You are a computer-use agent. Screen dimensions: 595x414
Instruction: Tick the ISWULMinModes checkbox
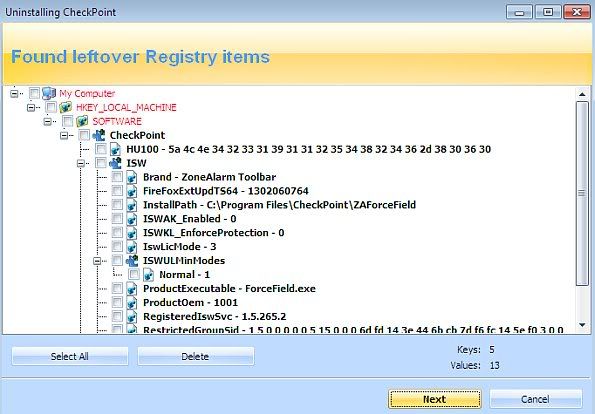117,261
